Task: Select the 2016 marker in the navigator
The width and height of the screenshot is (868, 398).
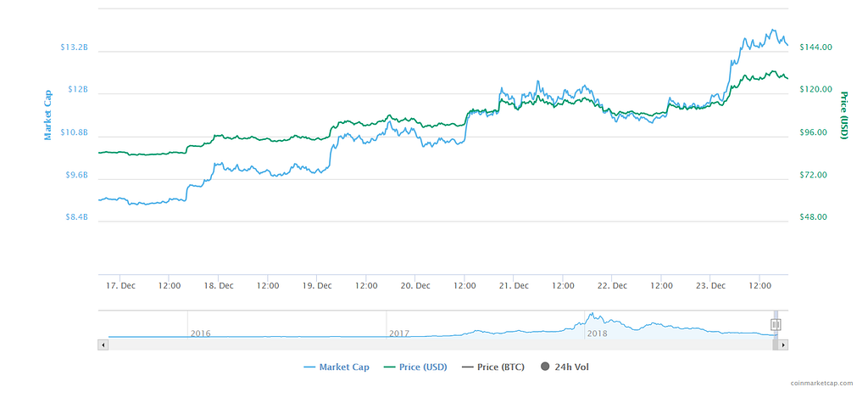Action: [201, 334]
